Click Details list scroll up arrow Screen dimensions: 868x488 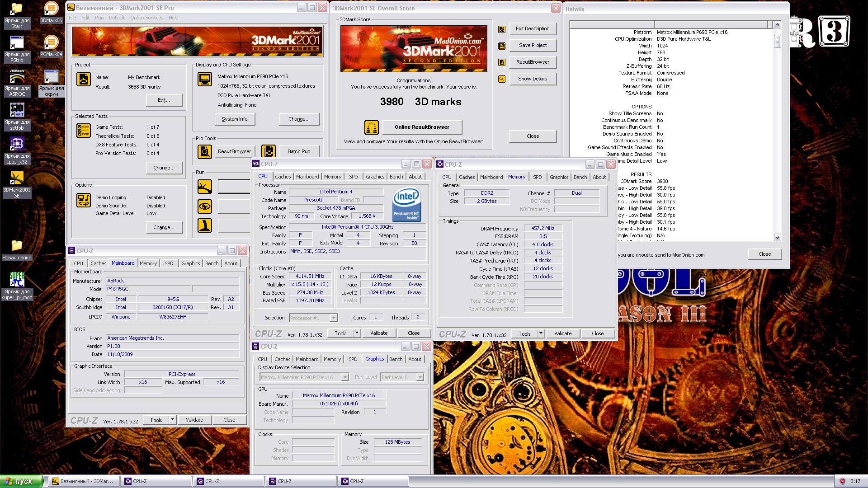(778, 25)
